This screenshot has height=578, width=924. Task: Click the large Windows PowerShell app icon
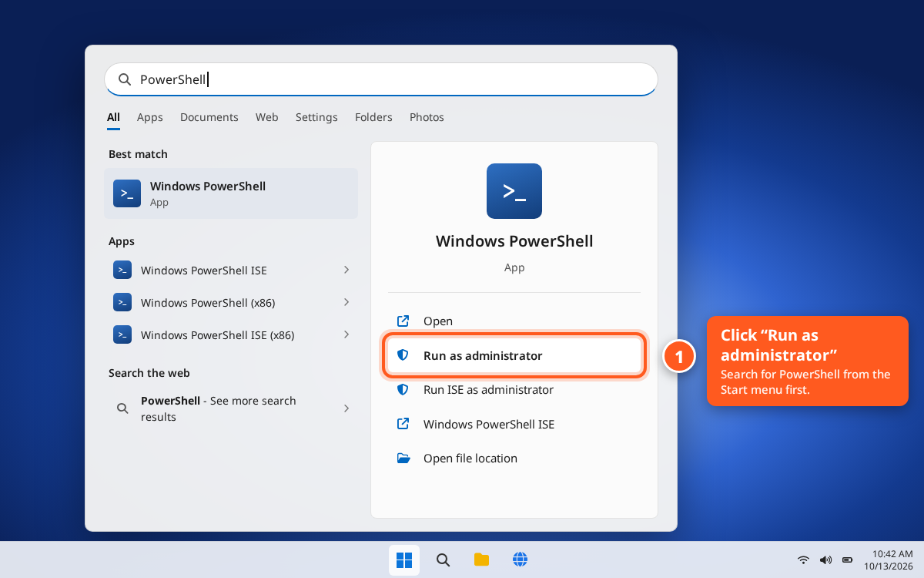pos(514,191)
